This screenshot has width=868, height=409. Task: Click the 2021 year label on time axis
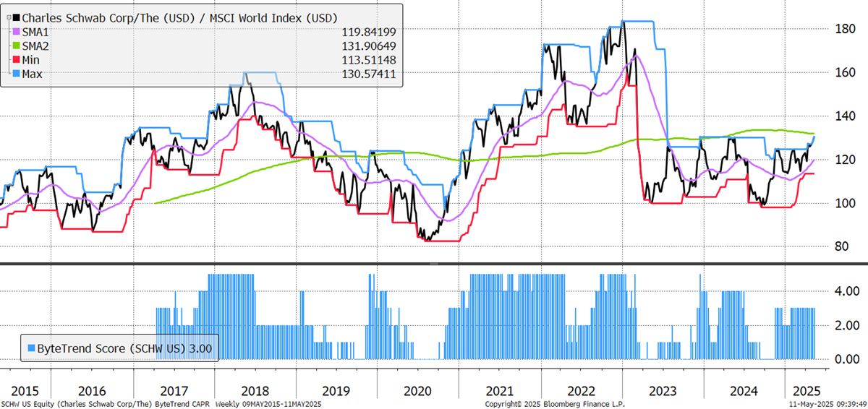(x=500, y=389)
